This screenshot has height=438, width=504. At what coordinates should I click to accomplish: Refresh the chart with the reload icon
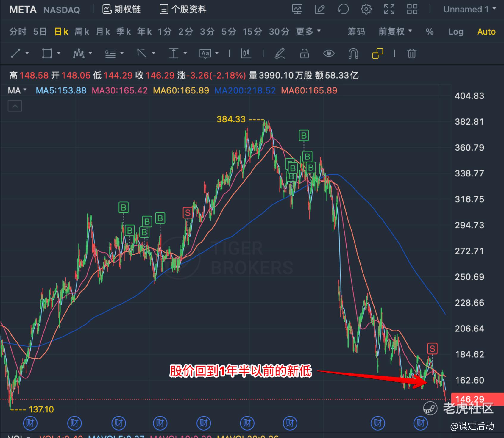(343, 9)
